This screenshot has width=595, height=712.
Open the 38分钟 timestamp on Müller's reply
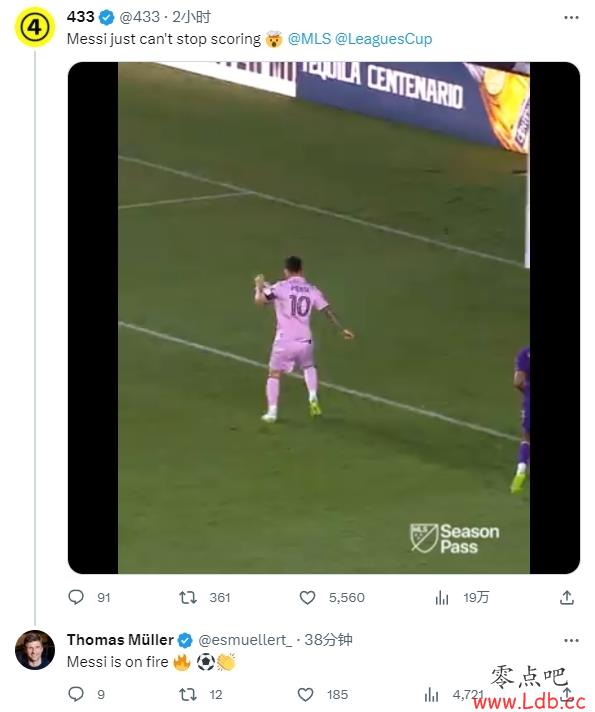click(x=328, y=640)
